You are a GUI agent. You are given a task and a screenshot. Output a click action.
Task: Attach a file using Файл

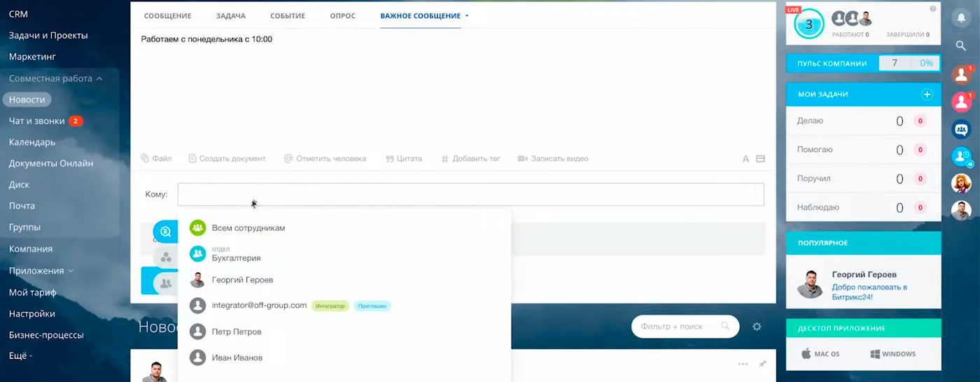(156, 159)
